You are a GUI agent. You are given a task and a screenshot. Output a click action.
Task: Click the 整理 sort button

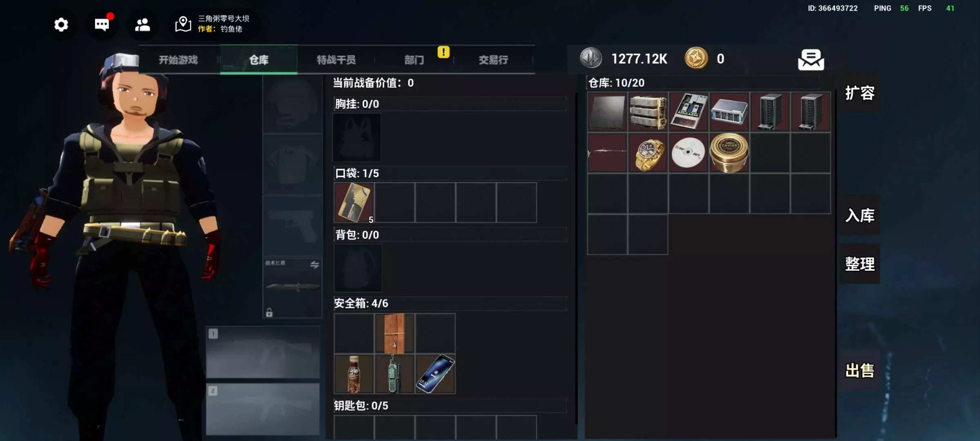(x=860, y=264)
